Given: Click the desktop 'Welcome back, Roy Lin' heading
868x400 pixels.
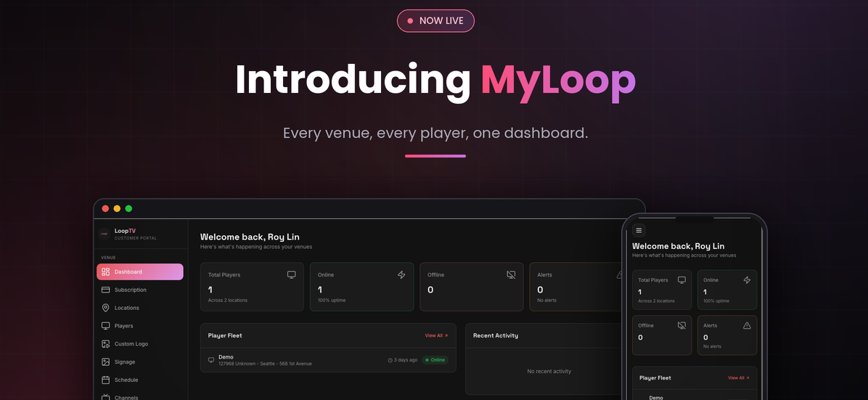Looking at the screenshot, I should pos(250,237).
